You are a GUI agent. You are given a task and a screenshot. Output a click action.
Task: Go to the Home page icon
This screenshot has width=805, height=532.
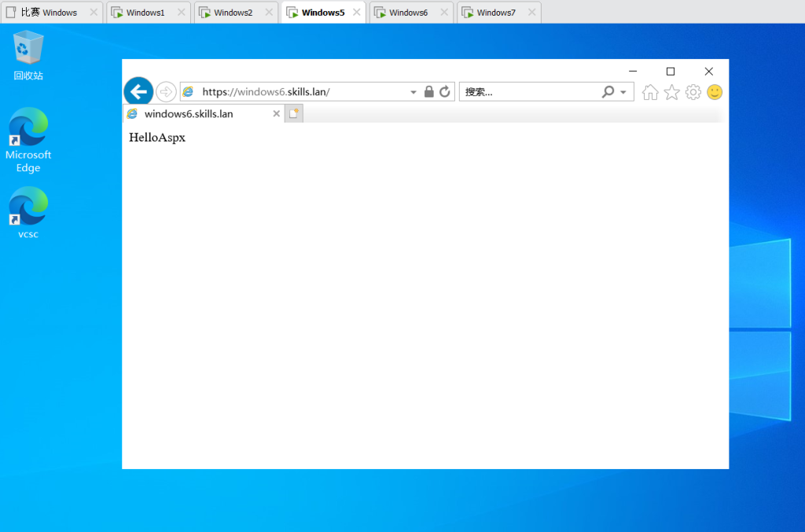pos(650,93)
